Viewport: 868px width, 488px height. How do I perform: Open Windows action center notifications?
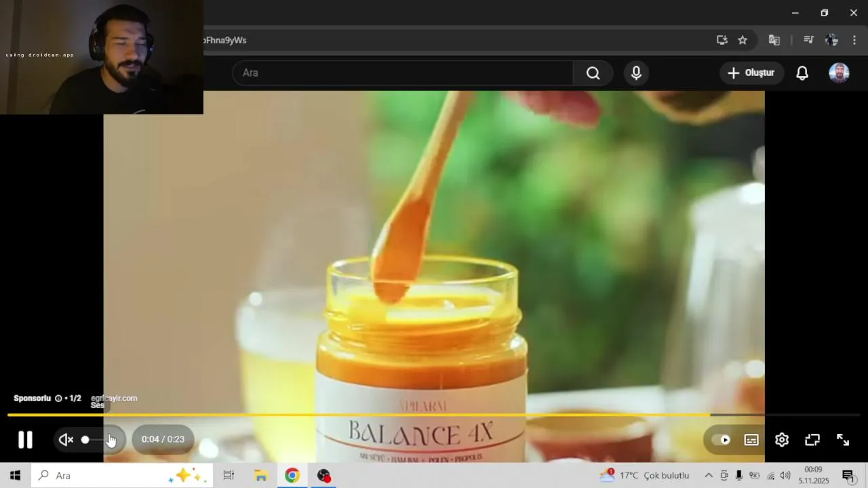pyautogui.click(x=848, y=476)
